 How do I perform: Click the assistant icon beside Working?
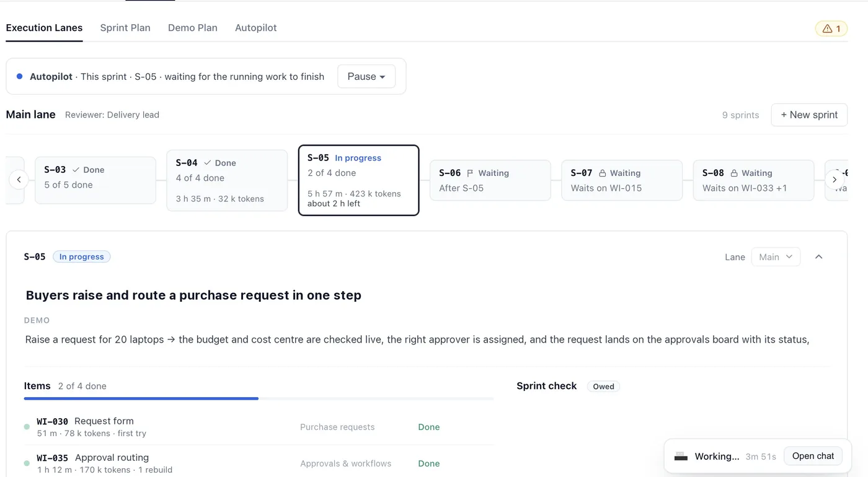[681, 457]
